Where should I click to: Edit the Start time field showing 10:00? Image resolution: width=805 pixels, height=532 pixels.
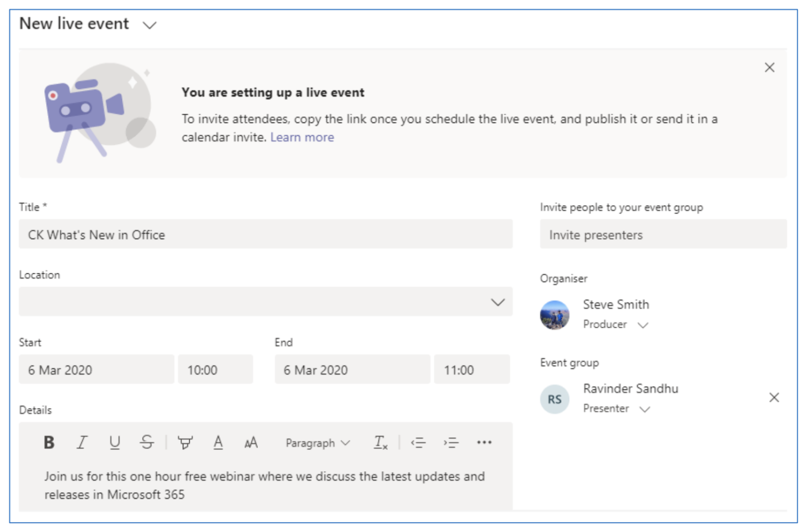[x=215, y=369]
